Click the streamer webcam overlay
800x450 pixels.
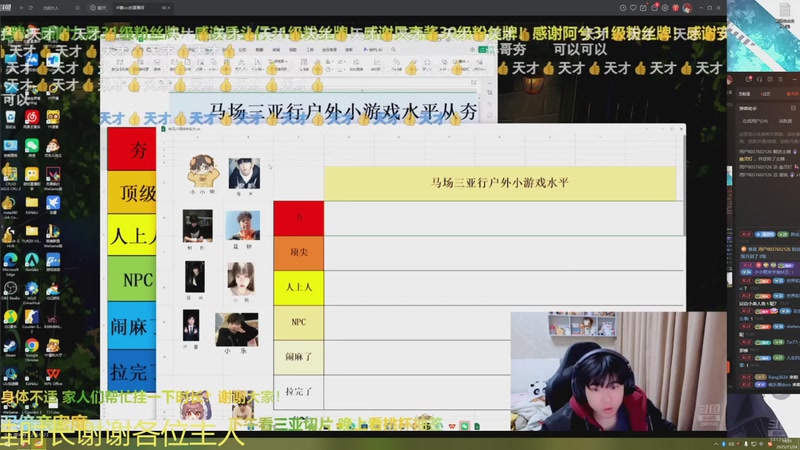pos(618,371)
